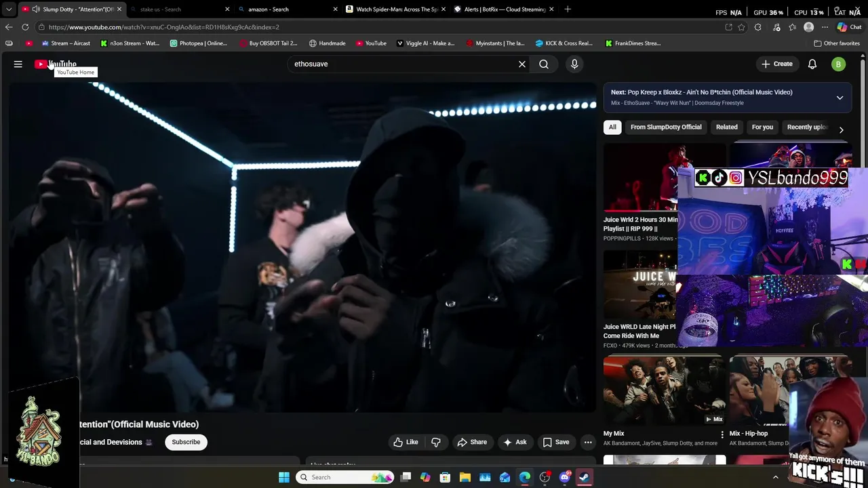This screenshot has width=868, height=488.
Task: Select 'From SlumpDotty Official' chip
Action: (x=666, y=127)
